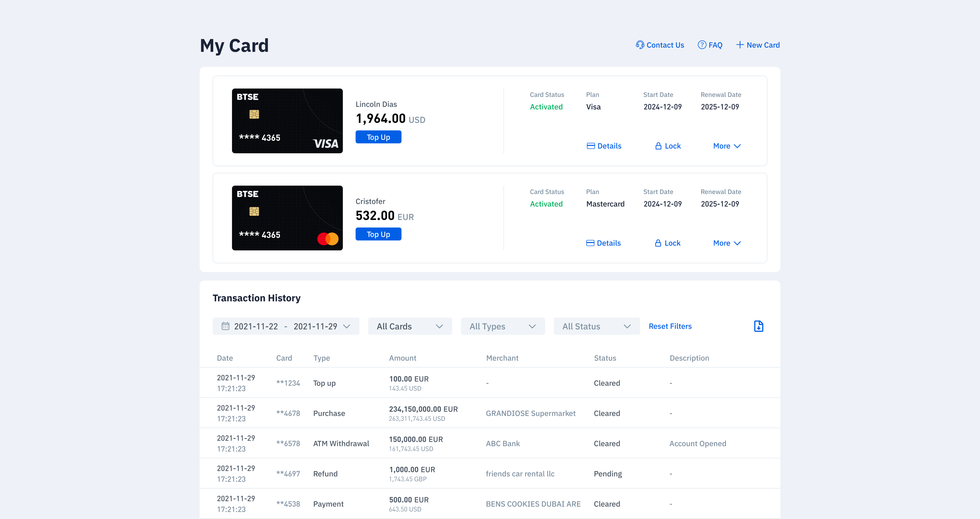Select the GRANDIOSE Supermarket purchase row
980x519 pixels.
490,413
